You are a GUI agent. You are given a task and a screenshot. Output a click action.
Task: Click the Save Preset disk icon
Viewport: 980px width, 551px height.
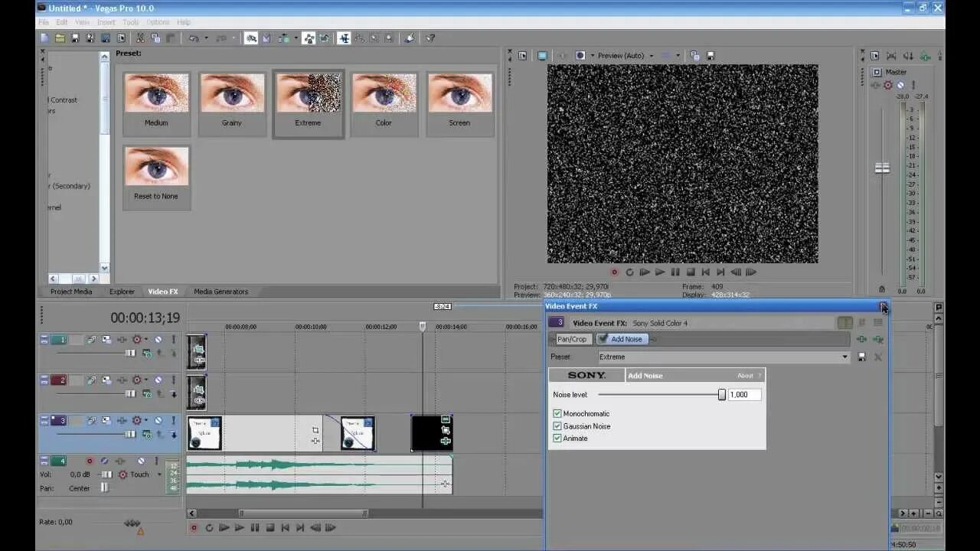click(x=861, y=357)
